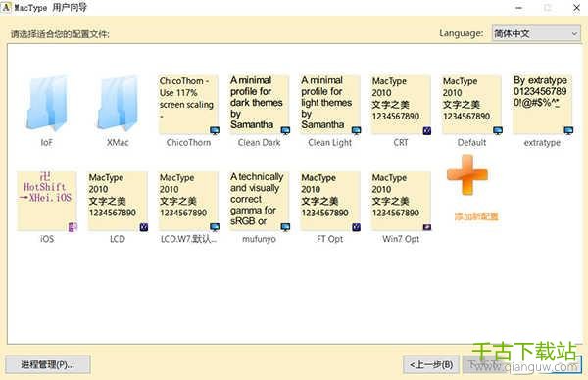This screenshot has height=380, width=588.
Task: Click the monitor badge on extratype thumbnail
Action: pyautogui.click(x=568, y=130)
